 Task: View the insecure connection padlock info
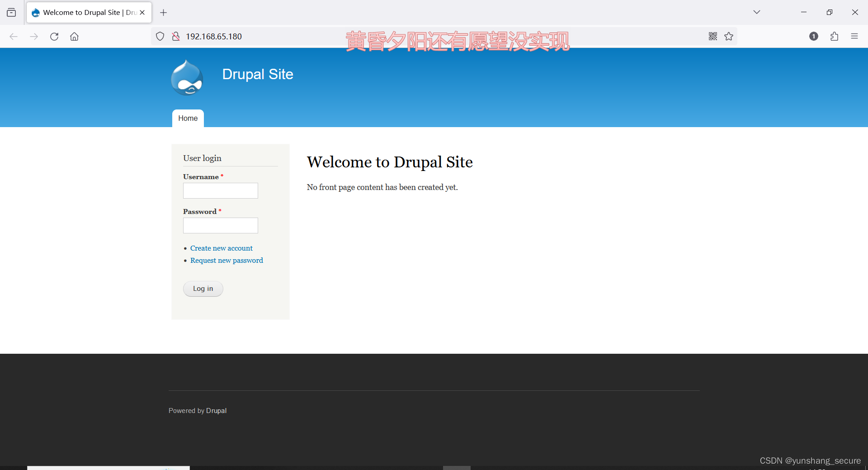pyautogui.click(x=176, y=37)
